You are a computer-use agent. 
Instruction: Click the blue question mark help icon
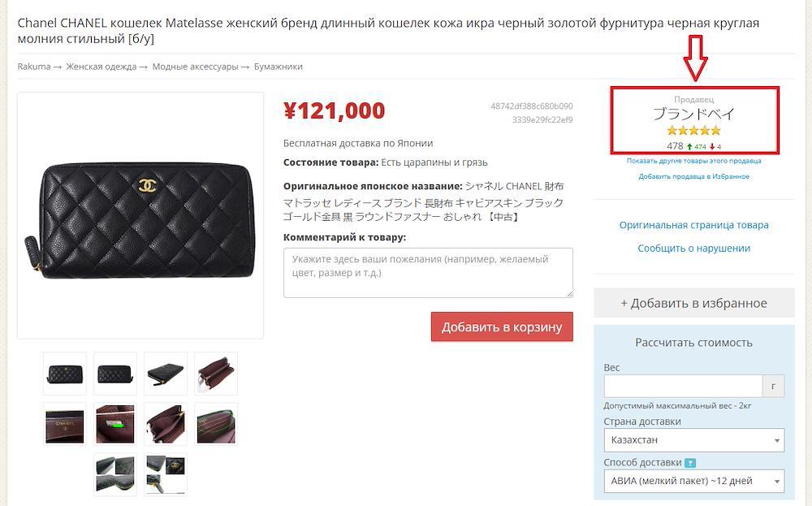coord(689,463)
